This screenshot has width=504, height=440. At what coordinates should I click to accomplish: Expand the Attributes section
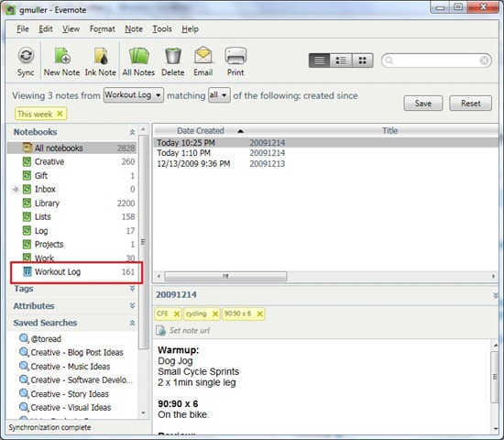(132, 305)
